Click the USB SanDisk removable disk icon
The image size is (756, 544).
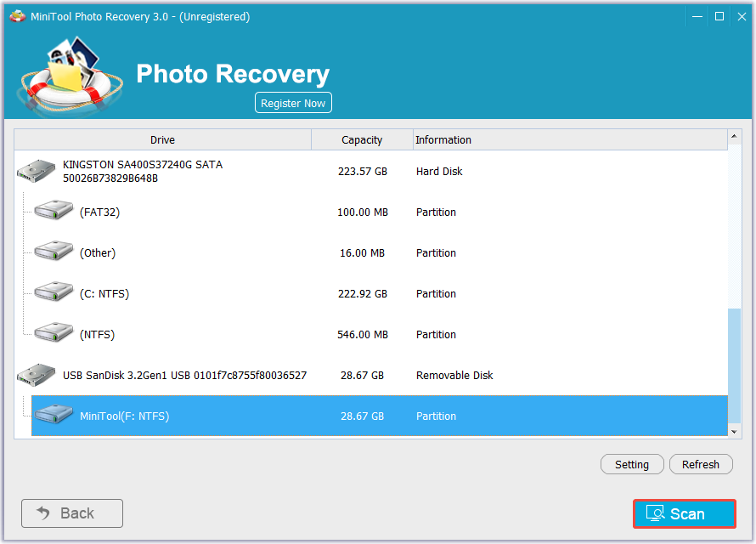(35, 374)
